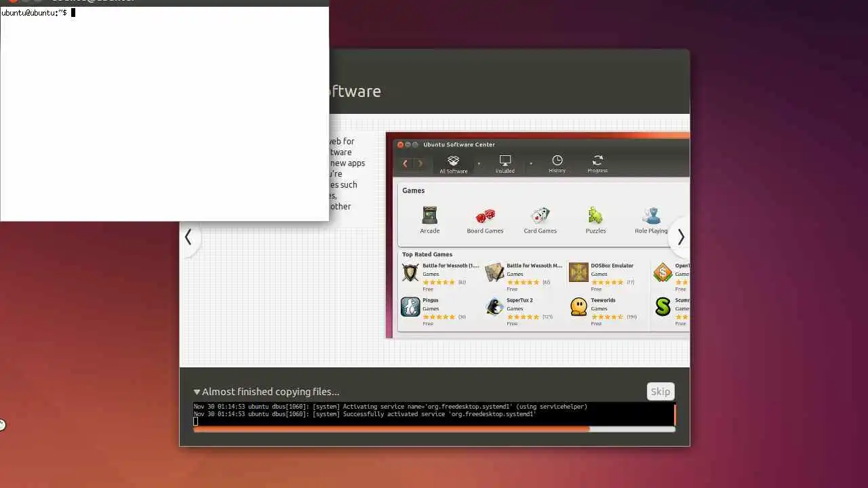
Task: Click the Card Games icon
Action: [540, 216]
